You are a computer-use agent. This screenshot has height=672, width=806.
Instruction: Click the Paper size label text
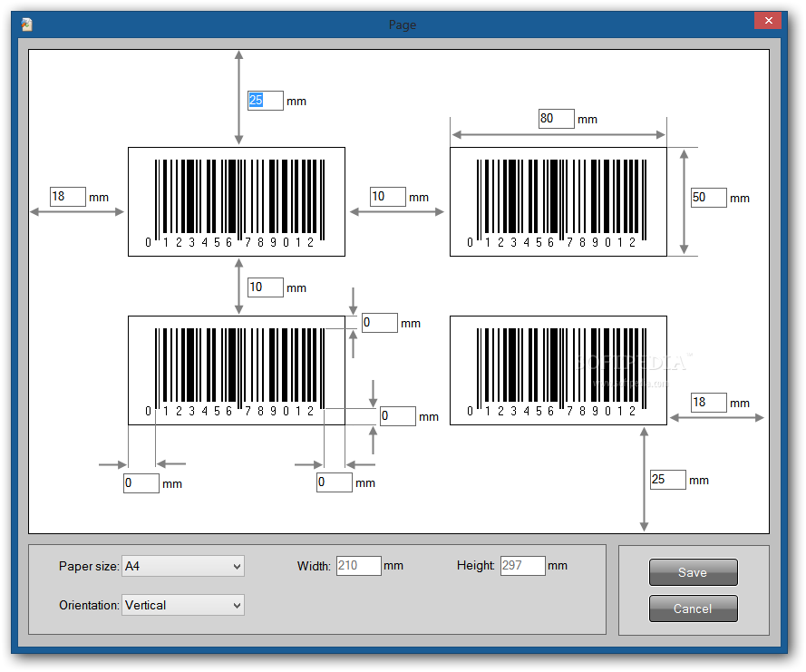pyautogui.click(x=89, y=566)
